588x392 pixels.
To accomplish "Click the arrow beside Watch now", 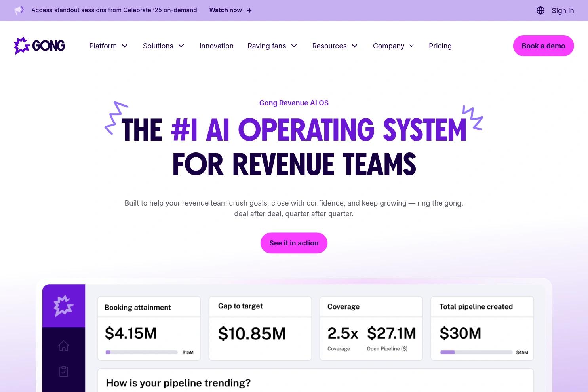I will click(249, 10).
